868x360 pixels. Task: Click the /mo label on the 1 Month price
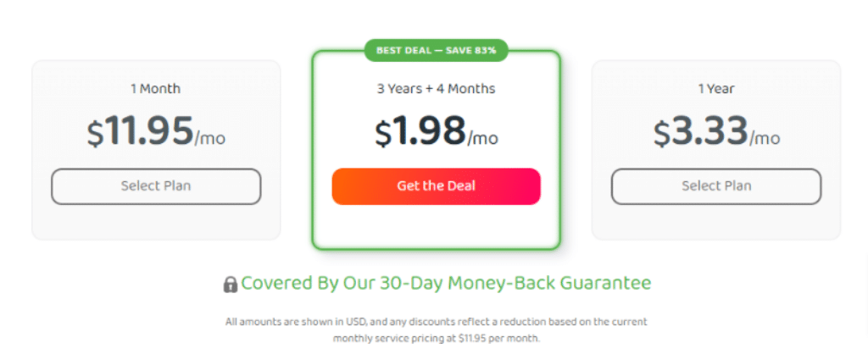coord(210,138)
